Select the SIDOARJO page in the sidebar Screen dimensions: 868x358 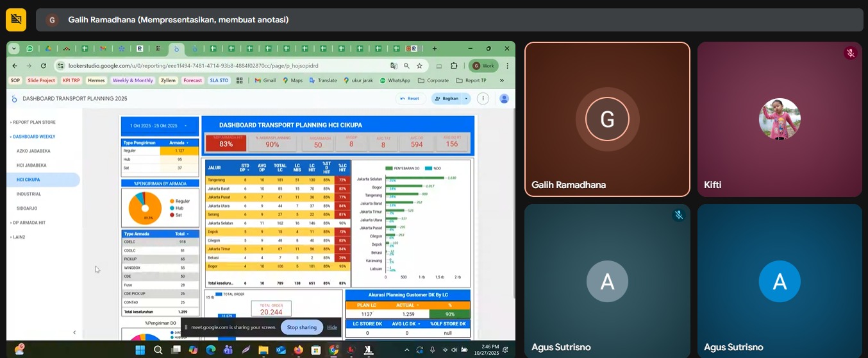[29, 208]
